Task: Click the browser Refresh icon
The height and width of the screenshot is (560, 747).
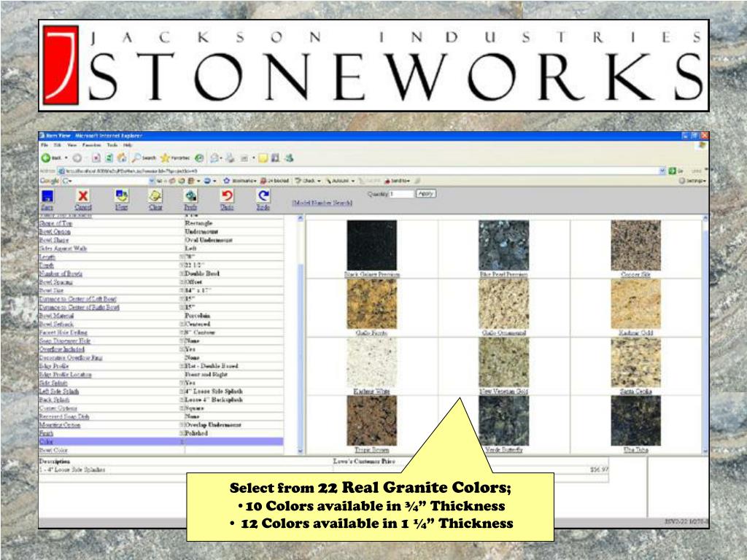Action: tap(109, 157)
